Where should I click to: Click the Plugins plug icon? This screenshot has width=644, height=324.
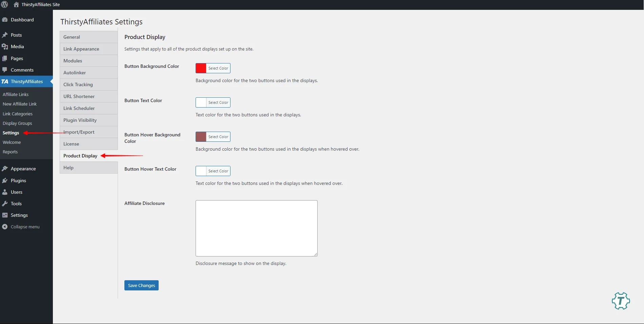tap(5, 180)
